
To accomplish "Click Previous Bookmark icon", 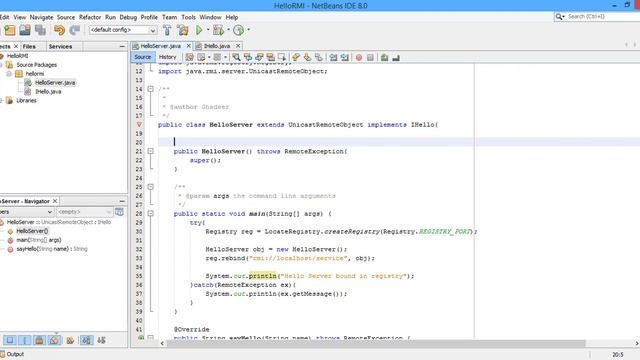I will pos(296,58).
